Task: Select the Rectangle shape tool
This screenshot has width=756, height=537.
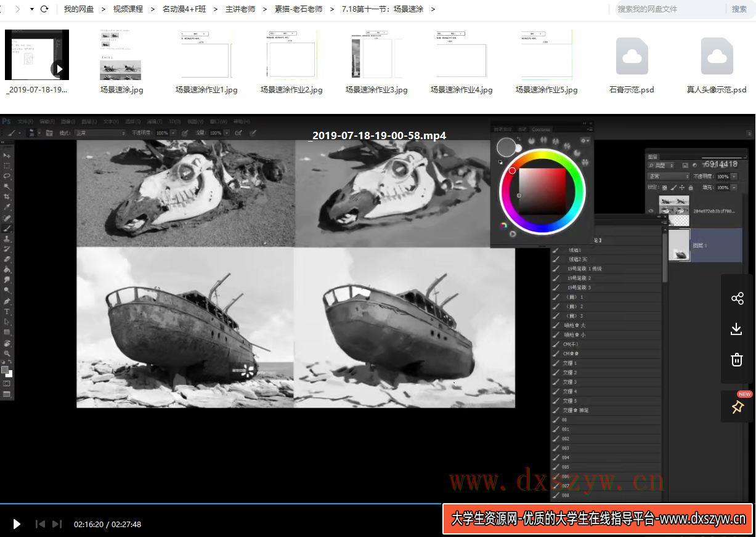Action: [7, 333]
